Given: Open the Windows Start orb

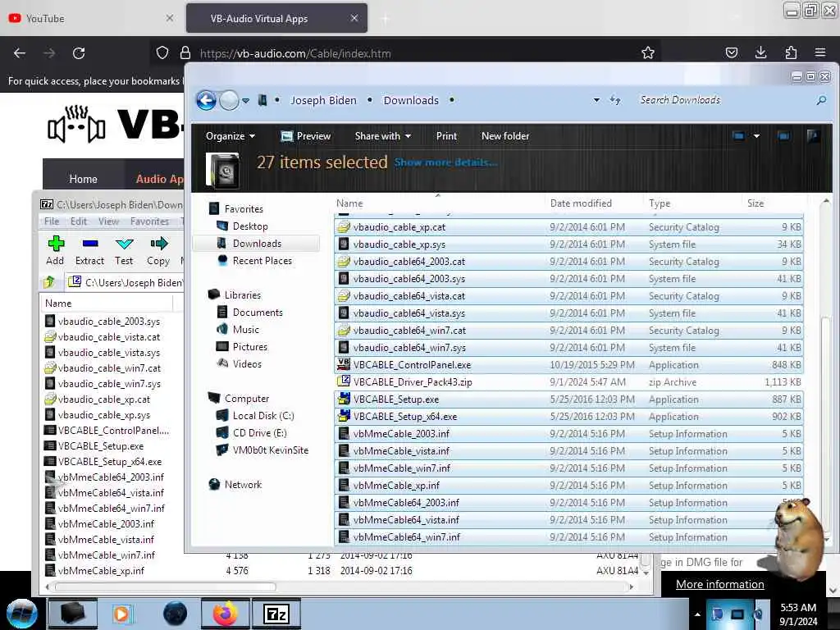Looking at the screenshot, I should (x=22, y=614).
